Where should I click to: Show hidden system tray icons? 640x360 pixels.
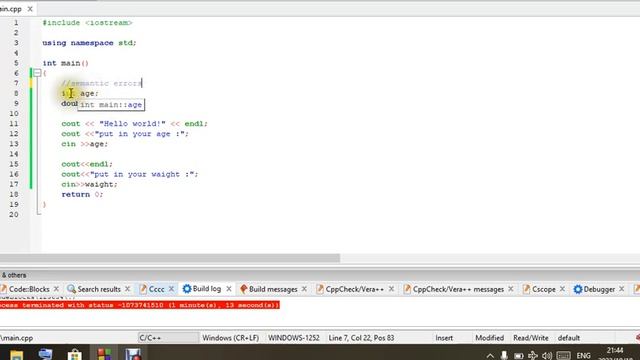490,356
